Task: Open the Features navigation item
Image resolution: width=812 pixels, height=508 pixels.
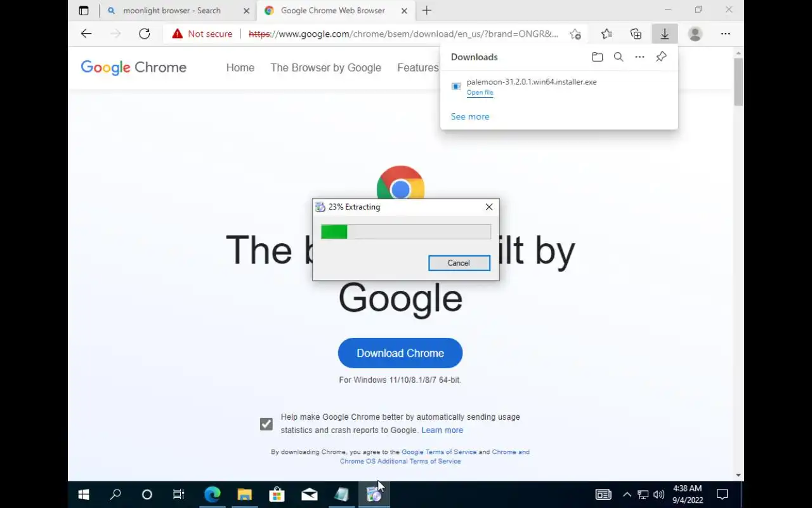Action: 418,68
